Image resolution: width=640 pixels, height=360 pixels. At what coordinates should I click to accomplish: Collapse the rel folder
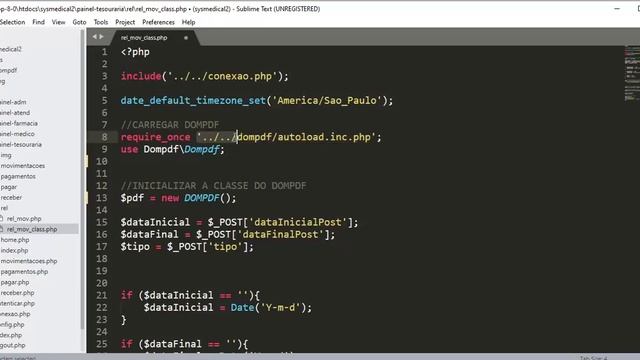pyautogui.click(x=4, y=208)
